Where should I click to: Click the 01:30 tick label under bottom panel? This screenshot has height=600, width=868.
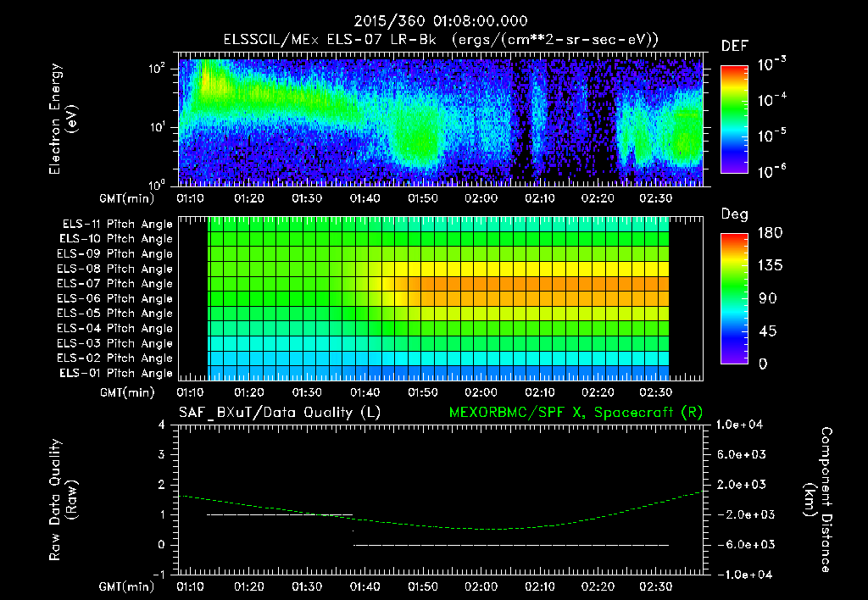307,586
